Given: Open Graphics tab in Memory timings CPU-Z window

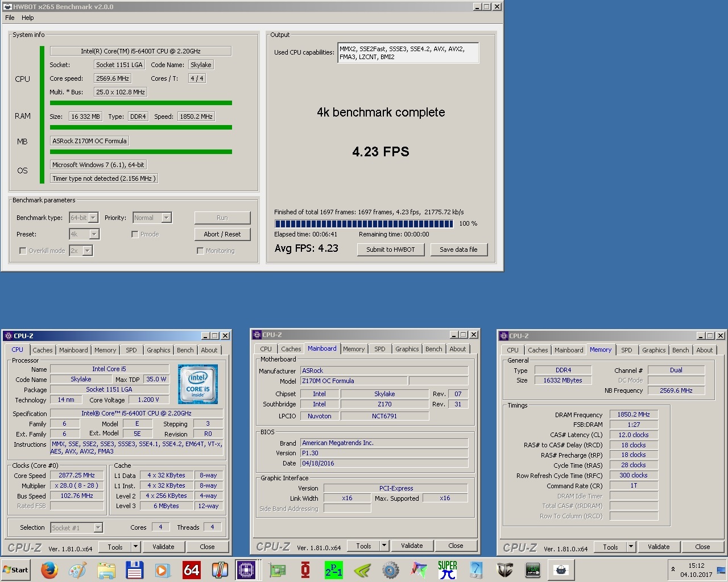Looking at the screenshot, I should (654, 350).
